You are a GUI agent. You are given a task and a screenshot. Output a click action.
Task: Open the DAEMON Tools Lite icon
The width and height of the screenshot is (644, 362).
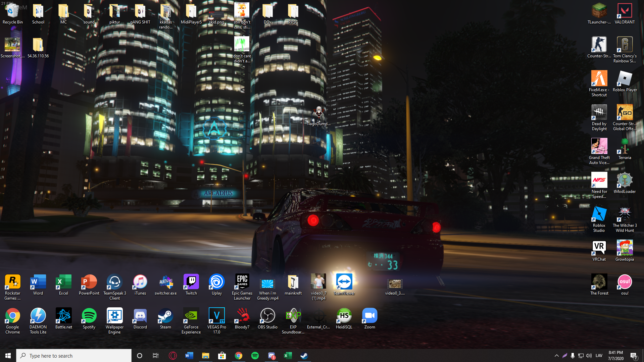[38, 321]
